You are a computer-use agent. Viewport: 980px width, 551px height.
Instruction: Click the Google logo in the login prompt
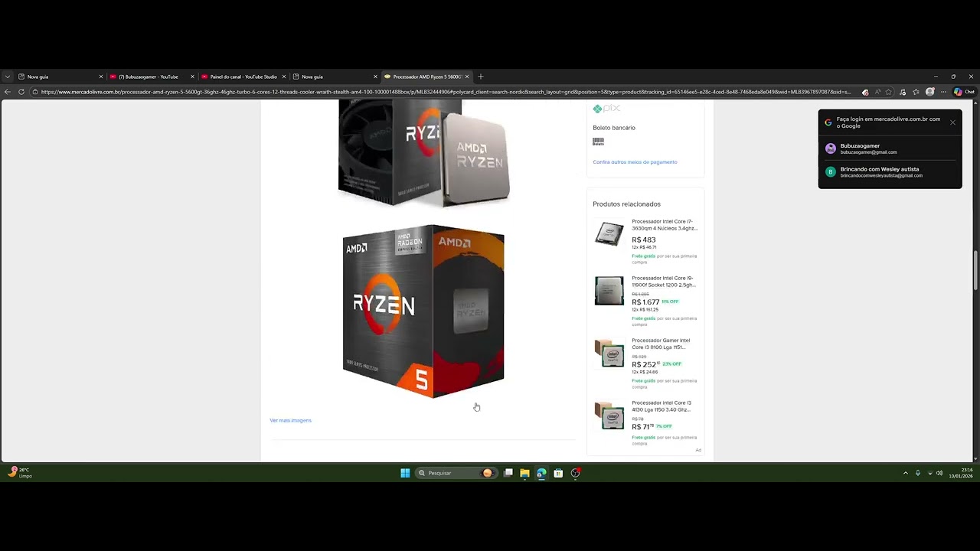pyautogui.click(x=828, y=122)
